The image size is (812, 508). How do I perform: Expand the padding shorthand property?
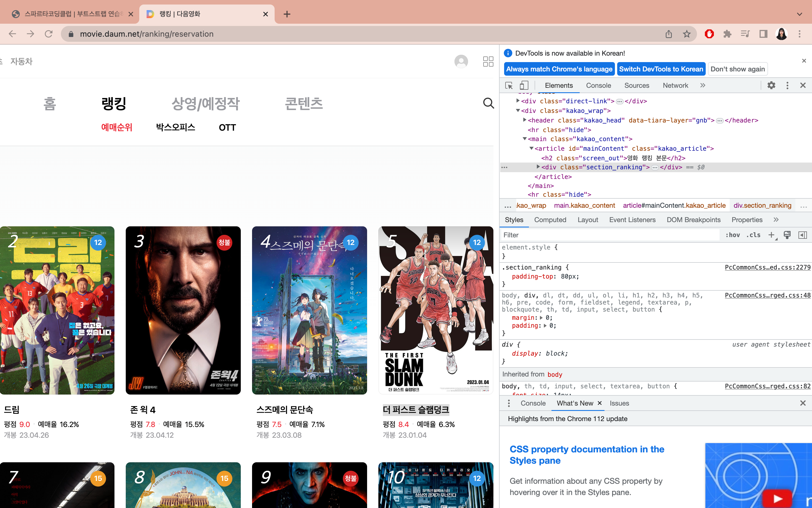545,326
